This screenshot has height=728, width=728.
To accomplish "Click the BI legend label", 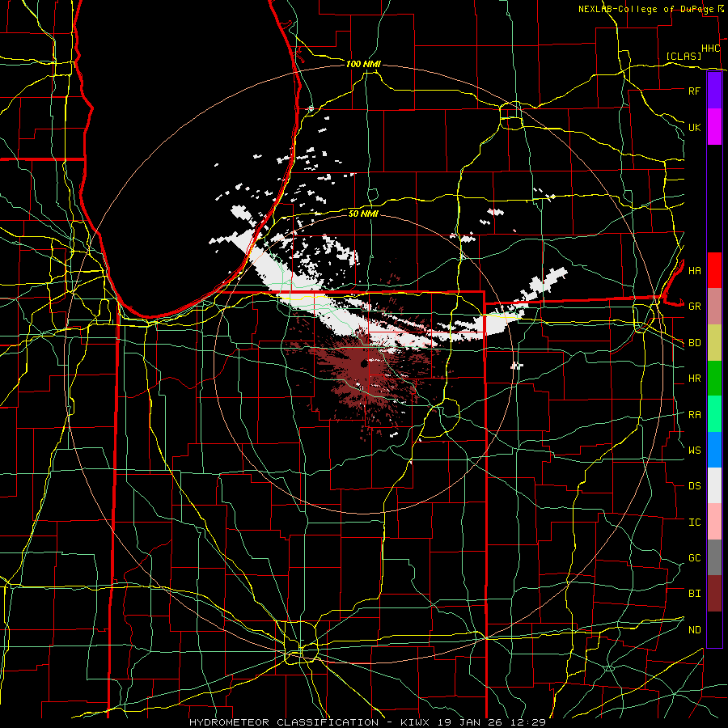I will tap(694, 594).
